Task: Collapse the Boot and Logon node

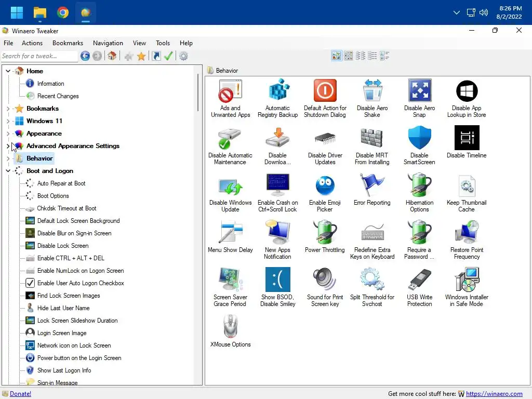Action: tap(8, 171)
